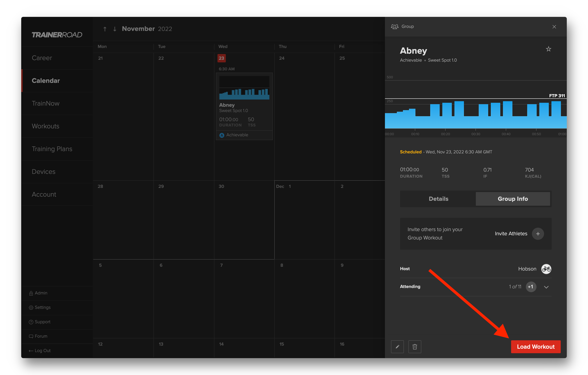Click Hobson's bicycle avatar icon
588x375 pixels.
(x=546, y=269)
